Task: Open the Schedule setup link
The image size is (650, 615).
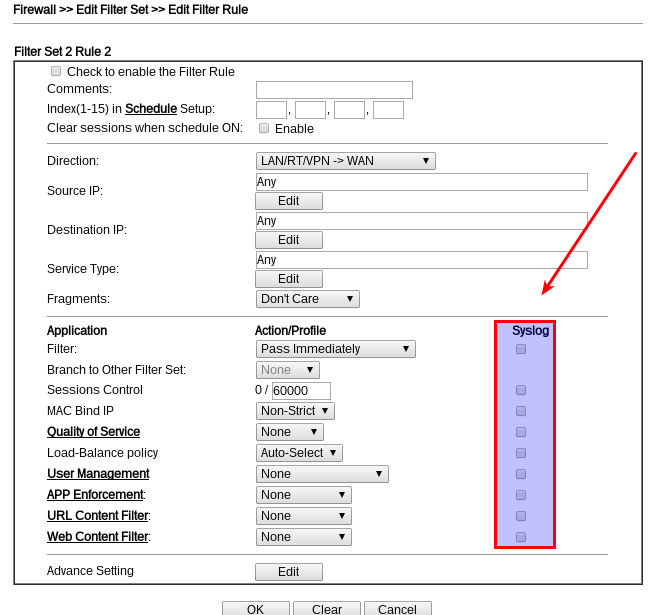Action: pos(151,109)
